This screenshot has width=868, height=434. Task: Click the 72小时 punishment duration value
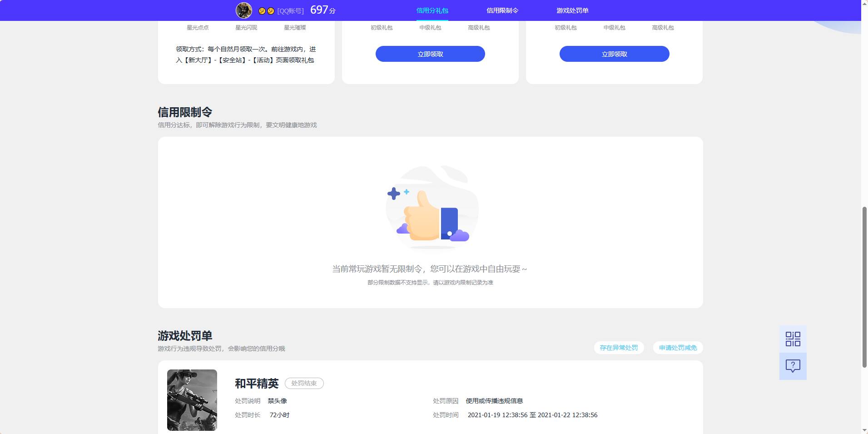point(279,415)
